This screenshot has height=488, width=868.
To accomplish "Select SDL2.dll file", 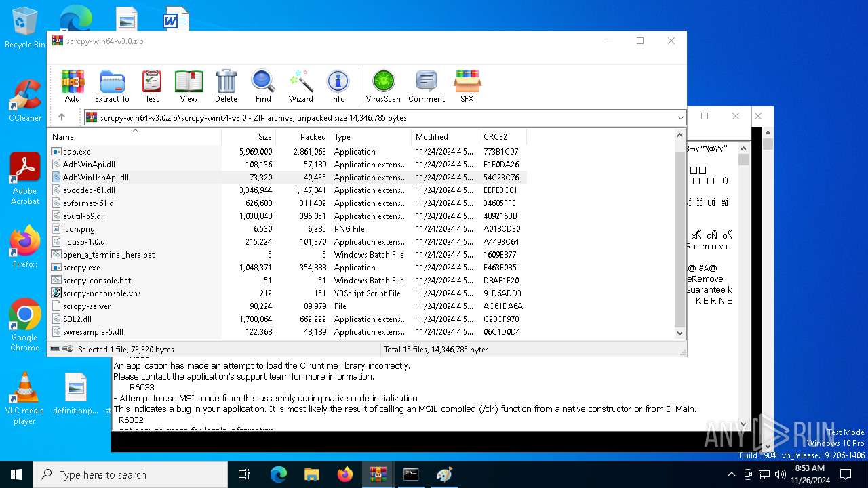I will point(288,319).
